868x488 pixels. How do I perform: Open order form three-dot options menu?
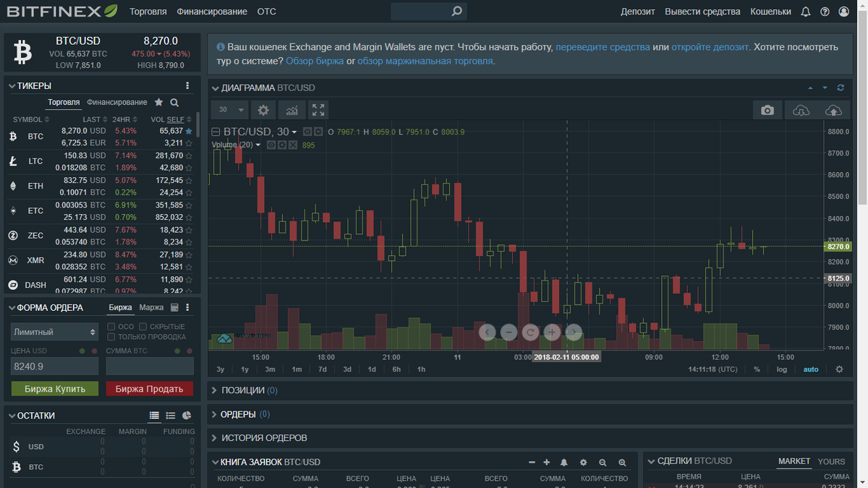tap(187, 307)
